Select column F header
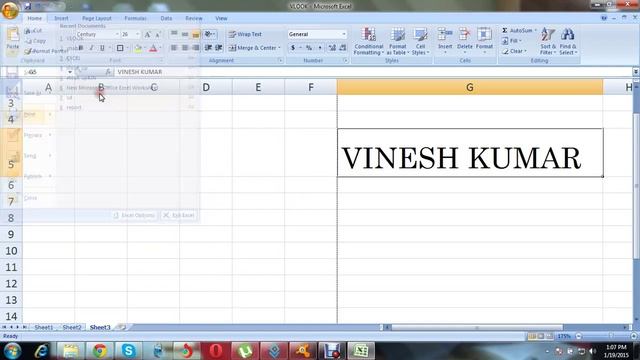640x360 pixels. tap(311, 87)
